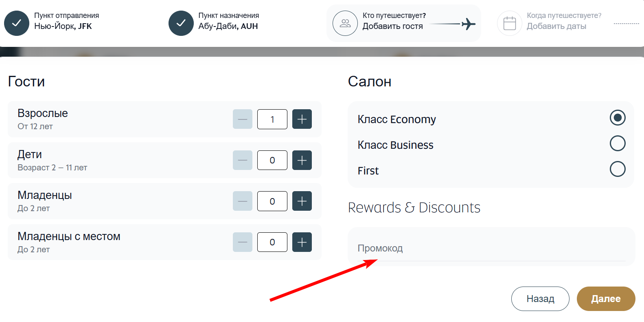
Task: Click the Назад button
Action: [540, 299]
